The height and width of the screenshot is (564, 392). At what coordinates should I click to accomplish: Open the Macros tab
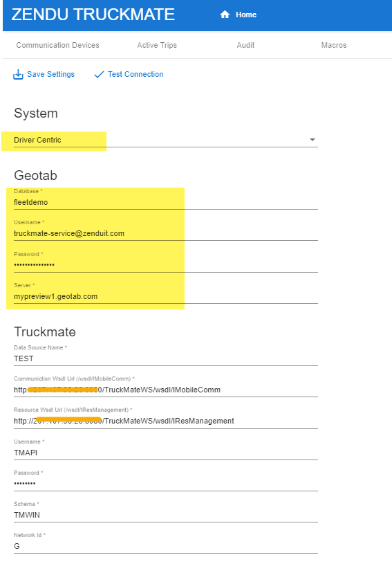(334, 45)
